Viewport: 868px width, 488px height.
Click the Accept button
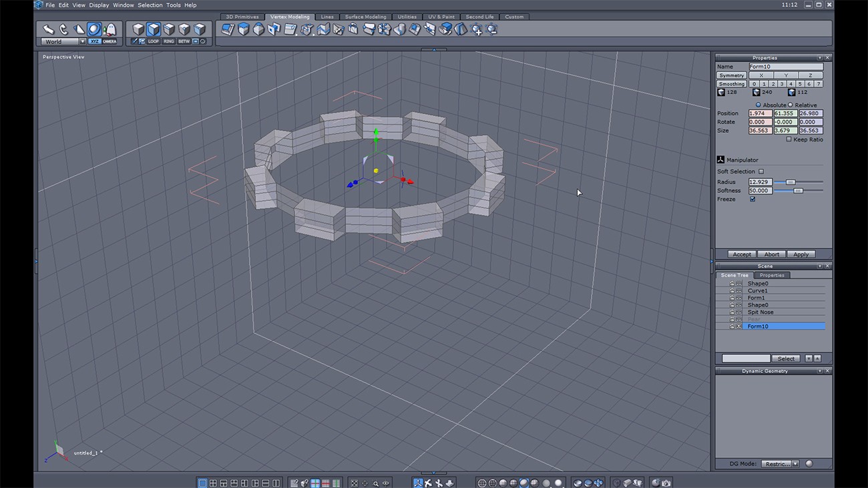pyautogui.click(x=742, y=254)
